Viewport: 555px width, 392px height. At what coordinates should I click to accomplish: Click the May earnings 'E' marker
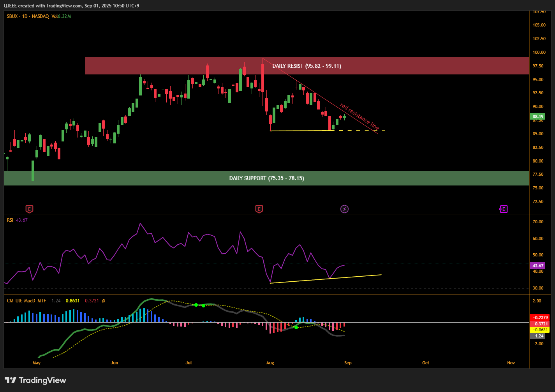click(29, 209)
